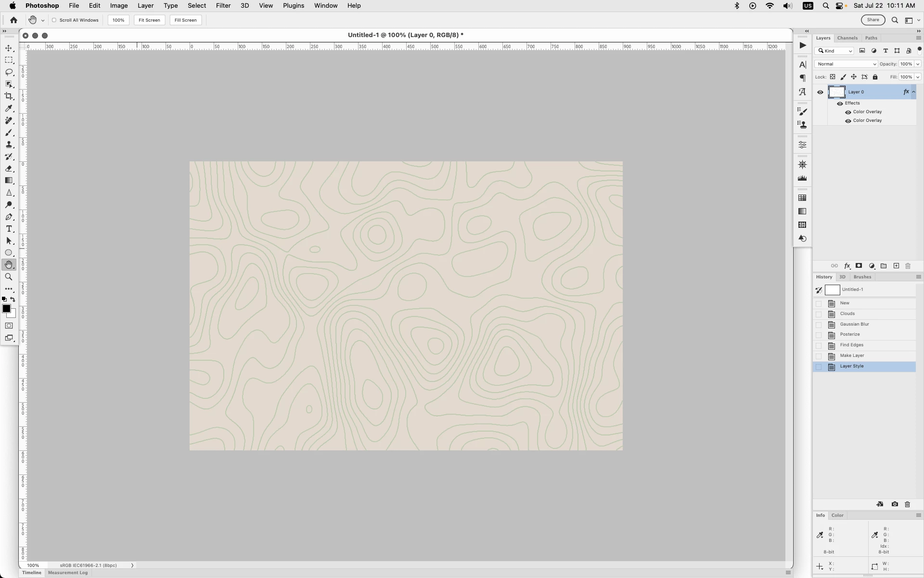Hide Layer 0 using eye icon

point(820,92)
